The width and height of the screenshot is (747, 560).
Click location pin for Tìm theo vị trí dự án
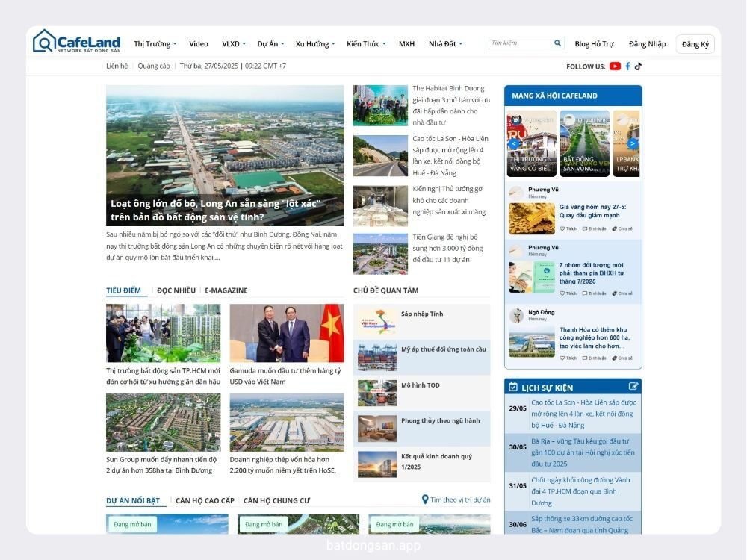(424, 500)
